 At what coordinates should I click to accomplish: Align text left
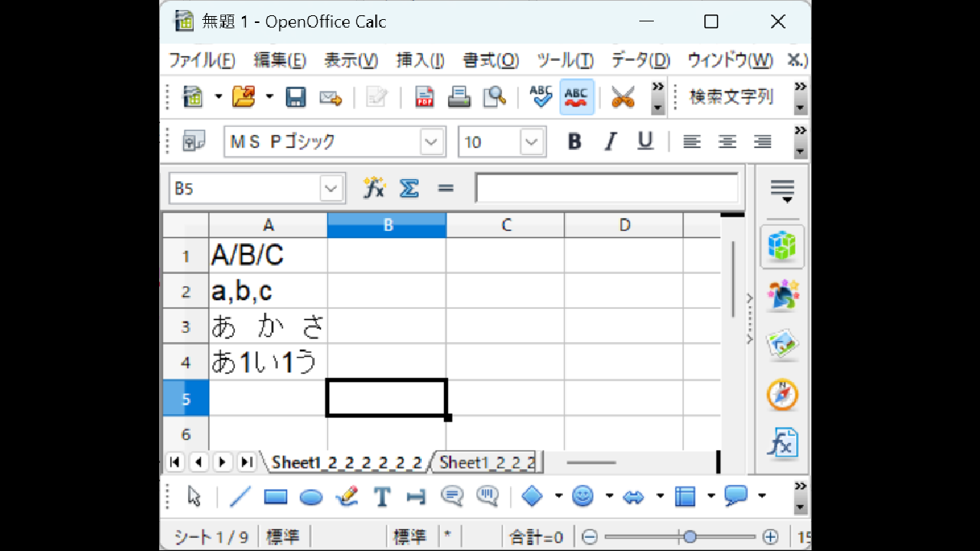click(x=691, y=142)
